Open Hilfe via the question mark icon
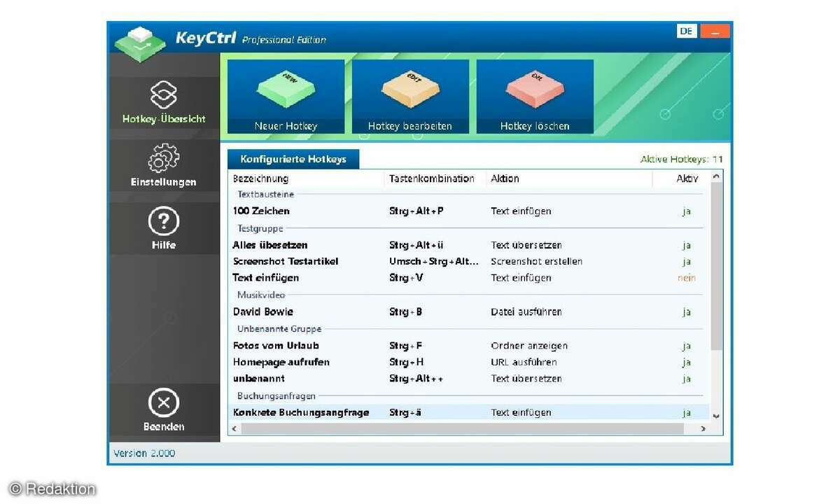Image resolution: width=840 pixels, height=504 pixels. click(164, 222)
